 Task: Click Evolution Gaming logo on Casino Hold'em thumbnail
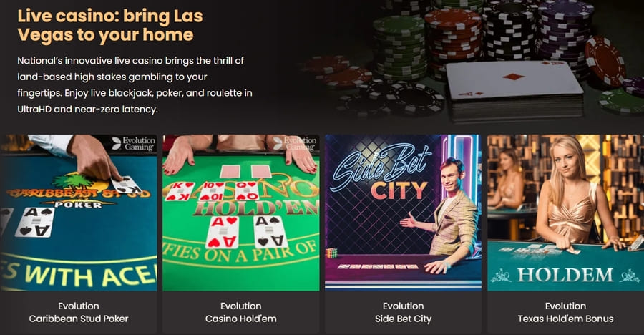click(x=295, y=143)
